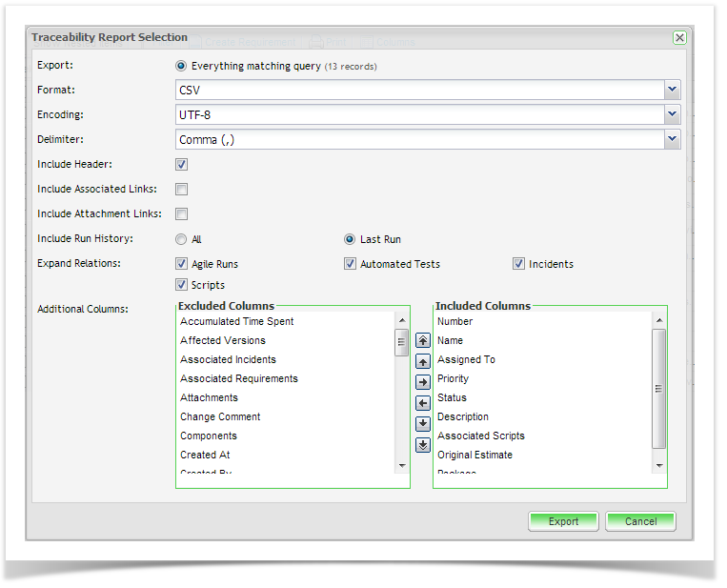
Task: Click the move up arrow button
Action: click(423, 362)
